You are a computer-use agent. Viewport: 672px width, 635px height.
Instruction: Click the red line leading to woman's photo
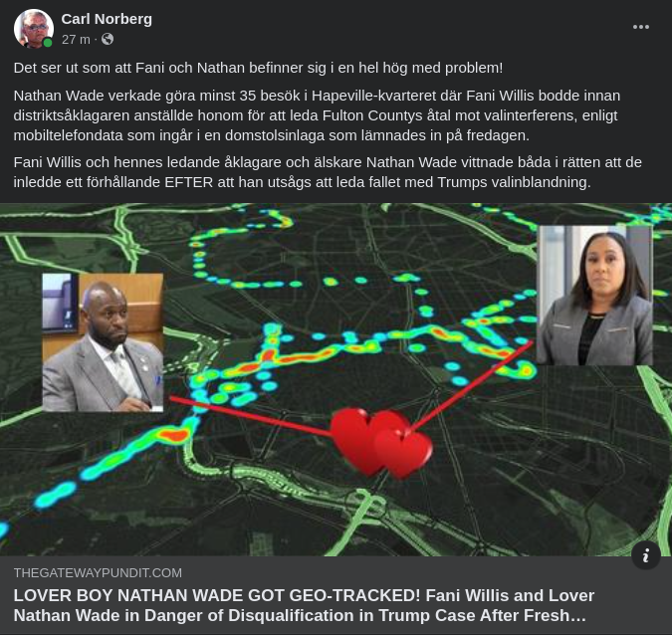click(x=471, y=386)
